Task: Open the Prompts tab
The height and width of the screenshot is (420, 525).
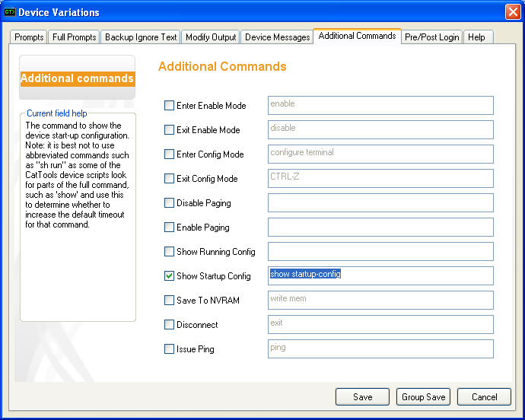Action: pos(29,37)
